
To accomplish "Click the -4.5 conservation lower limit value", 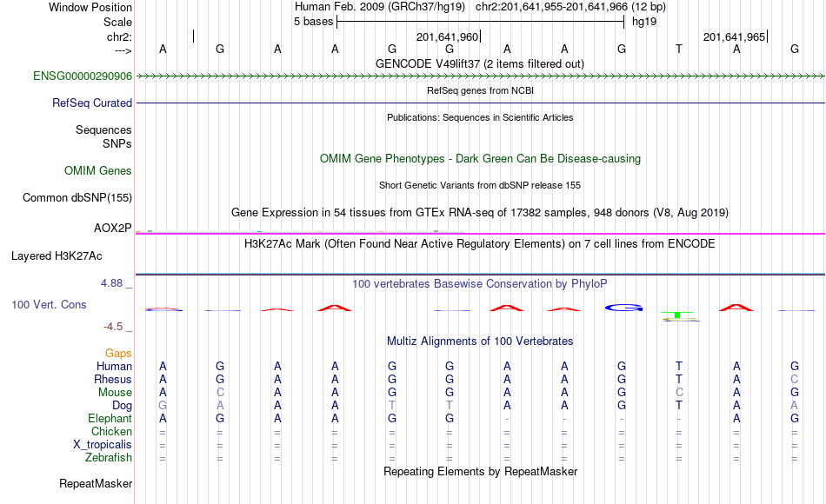I will tap(113, 327).
